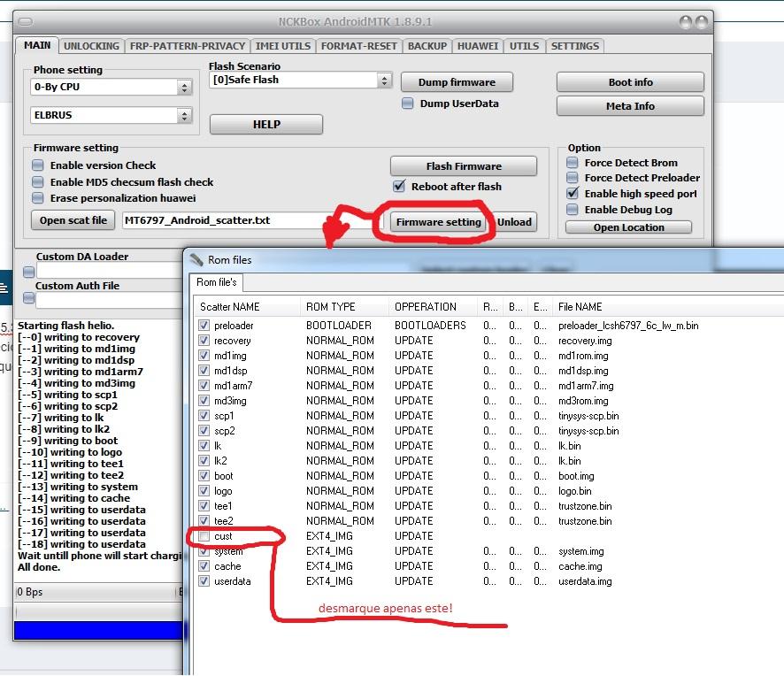784x676 pixels.
Task: Sort by the Scatter NAME column header
Action: pyautogui.click(x=248, y=306)
